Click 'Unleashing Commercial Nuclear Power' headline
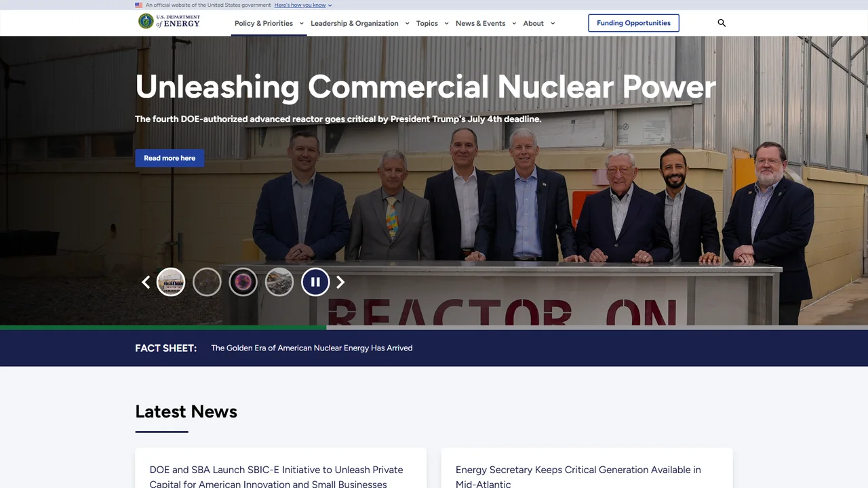 pyautogui.click(x=425, y=87)
